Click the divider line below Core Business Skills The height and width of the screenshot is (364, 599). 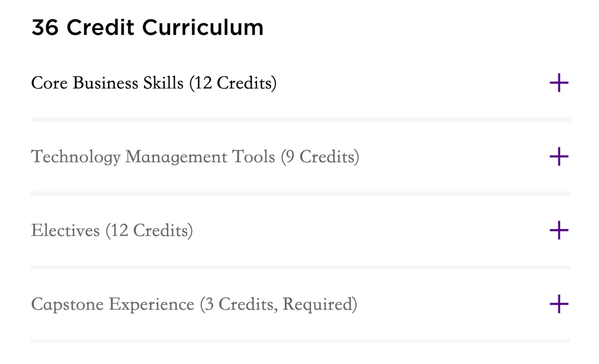300,120
